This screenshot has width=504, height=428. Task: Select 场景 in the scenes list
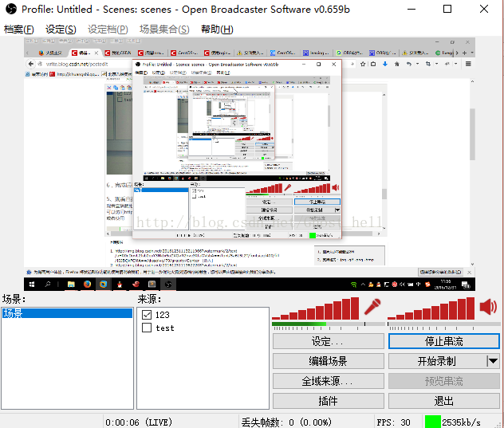[67, 313]
